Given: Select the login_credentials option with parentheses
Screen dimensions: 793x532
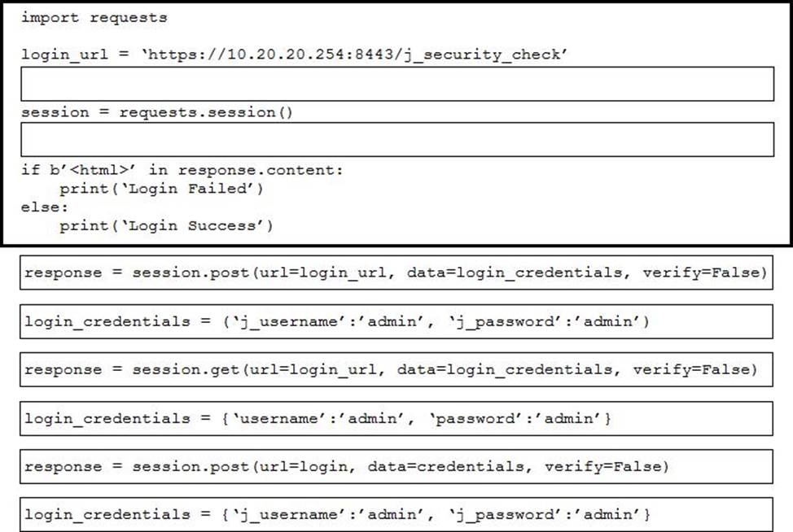Looking at the screenshot, I should [x=396, y=321].
